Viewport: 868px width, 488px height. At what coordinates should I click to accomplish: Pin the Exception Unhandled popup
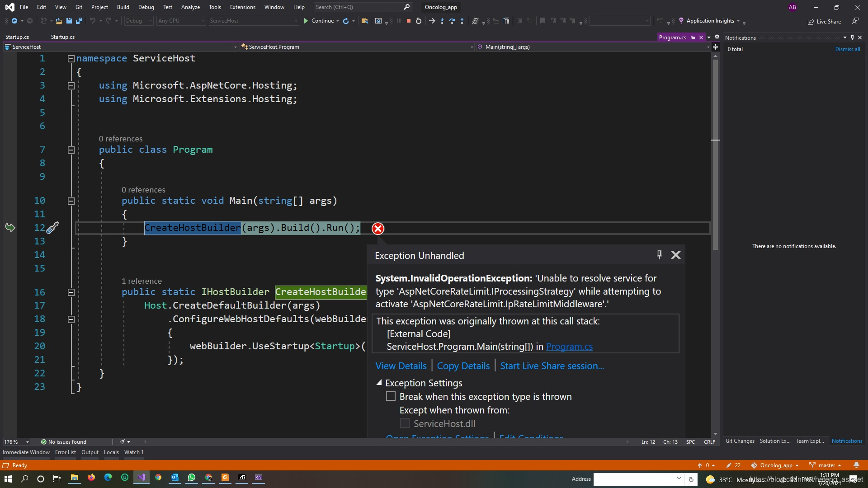coord(659,255)
